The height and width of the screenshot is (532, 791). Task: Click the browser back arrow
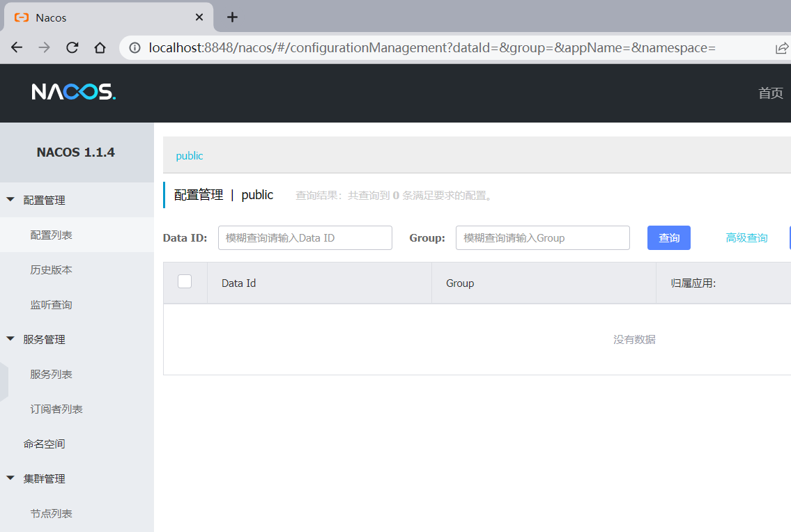pyautogui.click(x=17, y=48)
